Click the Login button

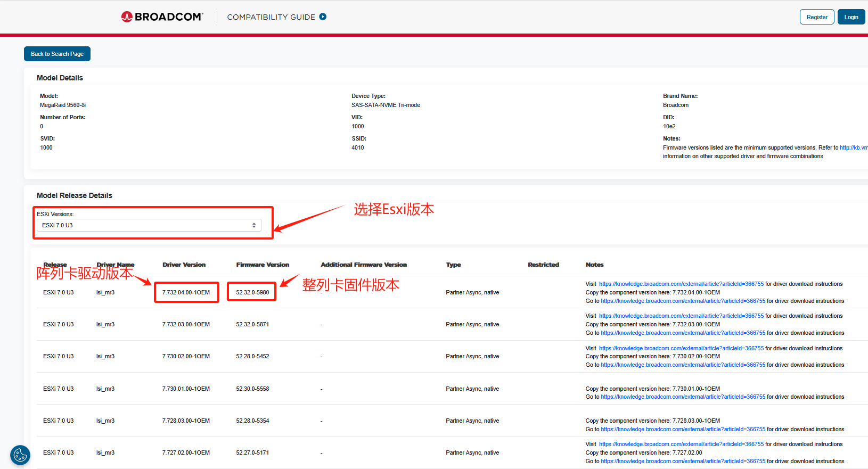point(851,17)
